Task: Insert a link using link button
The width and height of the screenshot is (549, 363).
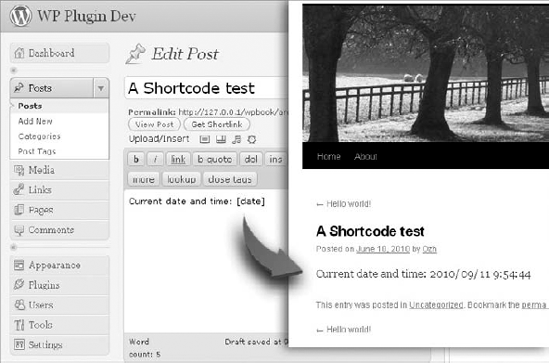Action: pyautogui.click(x=178, y=159)
